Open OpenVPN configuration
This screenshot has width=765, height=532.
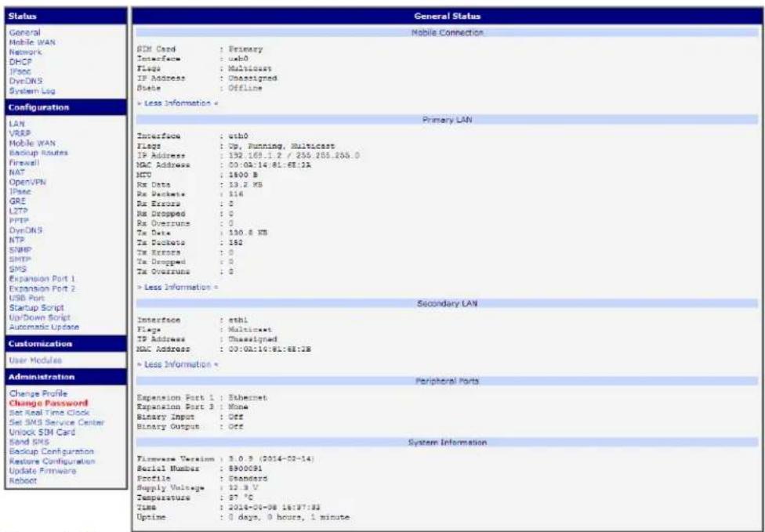[27, 182]
